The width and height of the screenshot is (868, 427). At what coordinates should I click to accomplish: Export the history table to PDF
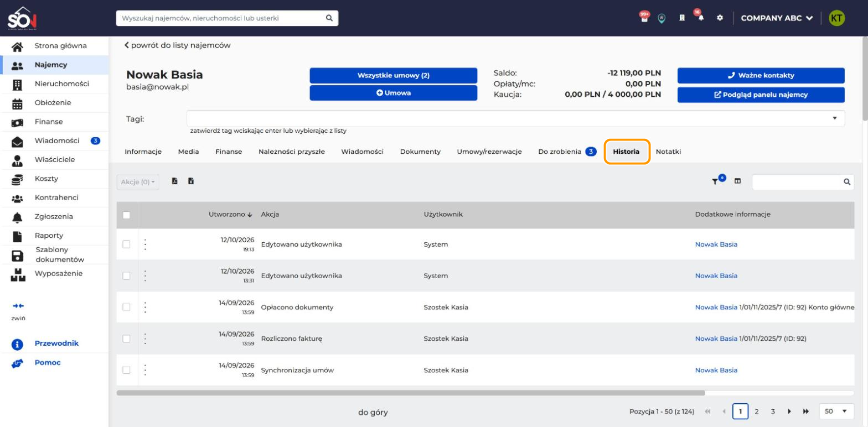(174, 181)
